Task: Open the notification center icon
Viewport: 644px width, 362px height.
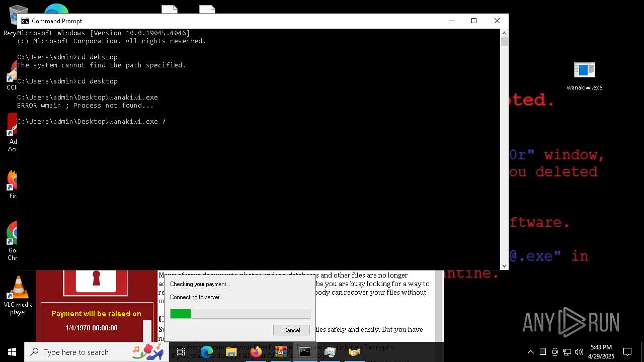Action: pos(627,352)
